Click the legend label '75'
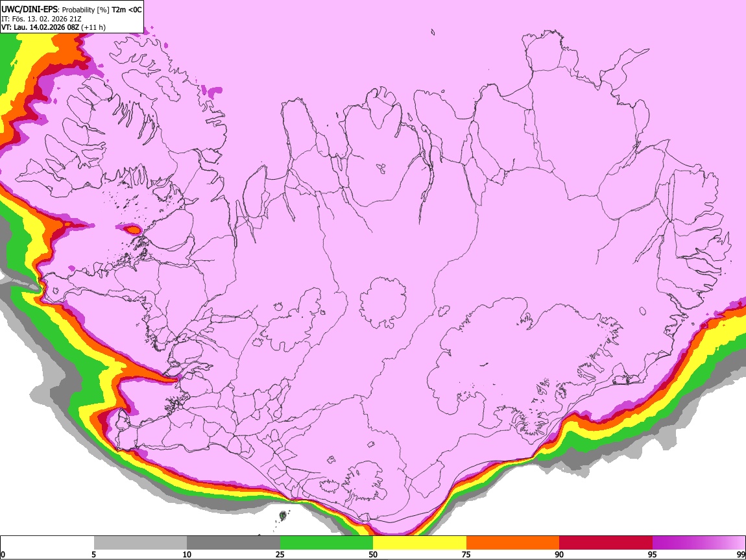 (466, 555)
